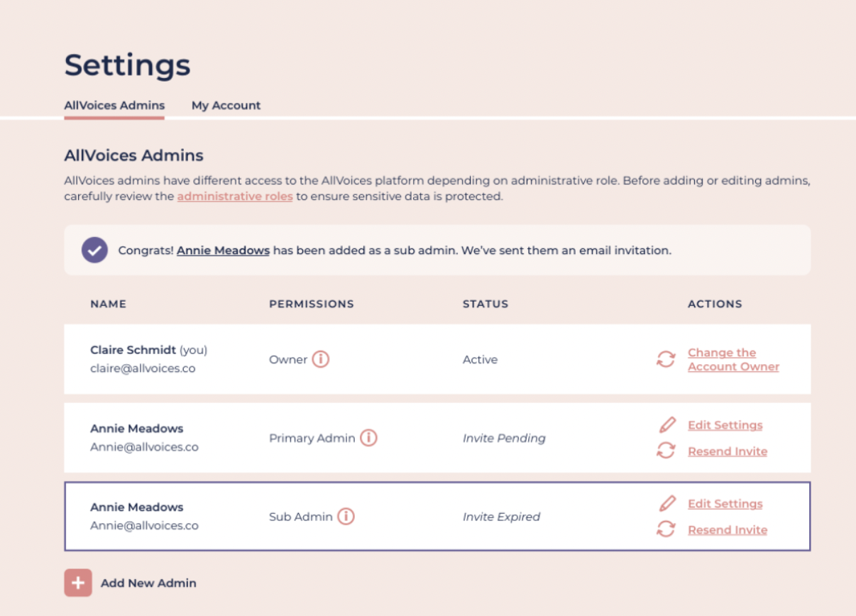Open the info icon next to Primary Admin
The height and width of the screenshot is (616, 856).
click(368, 438)
